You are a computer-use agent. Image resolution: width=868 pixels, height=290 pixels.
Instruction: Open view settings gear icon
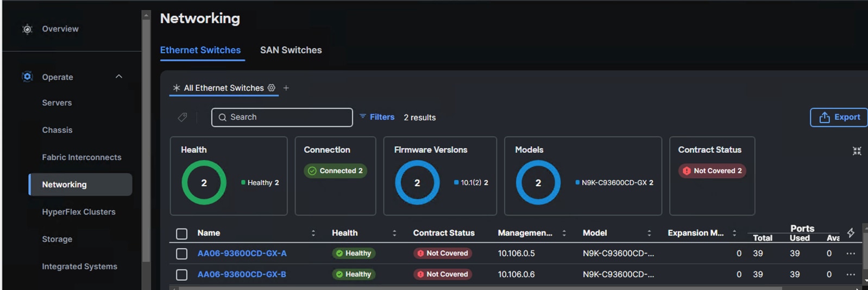(x=272, y=88)
